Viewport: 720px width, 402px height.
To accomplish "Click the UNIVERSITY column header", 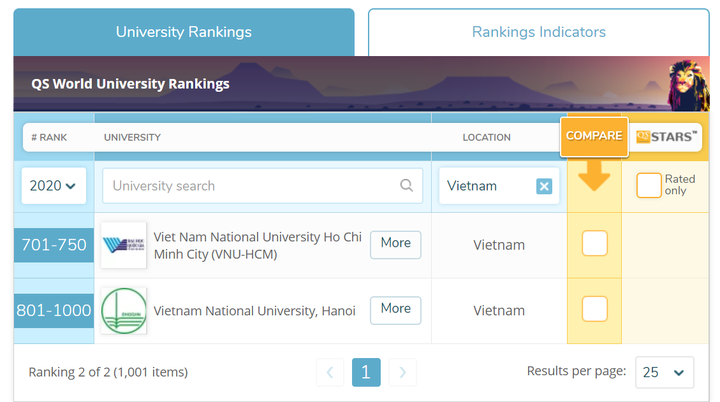I will click(x=132, y=137).
